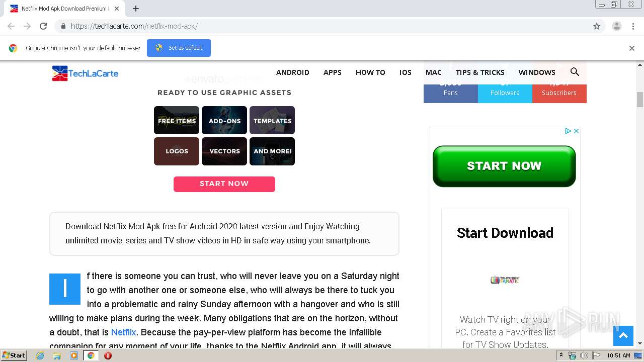This screenshot has width=644, height=362.
Task: Close the sidebar ad with X
Action: pyautogui.click(x=577, y=131)
